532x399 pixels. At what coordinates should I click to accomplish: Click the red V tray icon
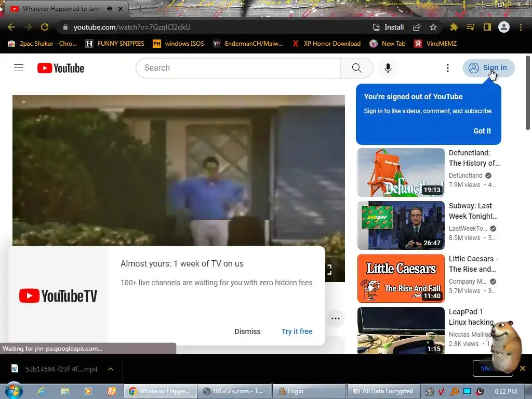(441, 392)
